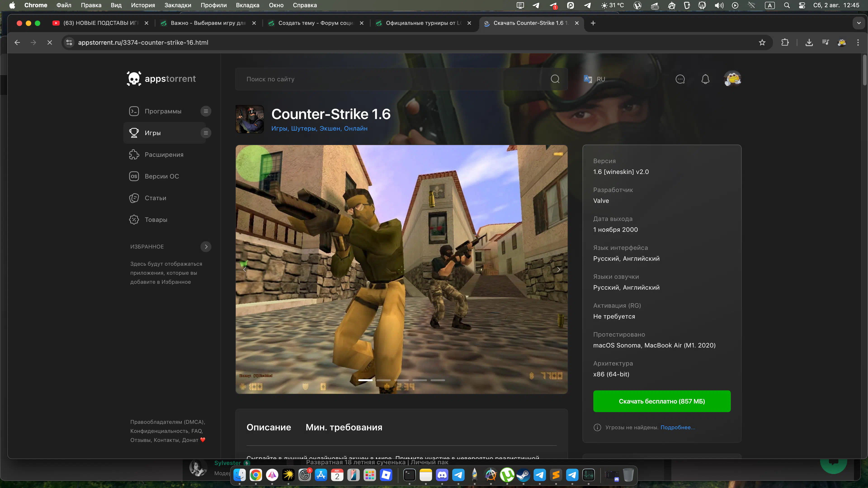Jump to third gallery slide indicator
This screenshot has height=488, width=868.
click(402, 380)
